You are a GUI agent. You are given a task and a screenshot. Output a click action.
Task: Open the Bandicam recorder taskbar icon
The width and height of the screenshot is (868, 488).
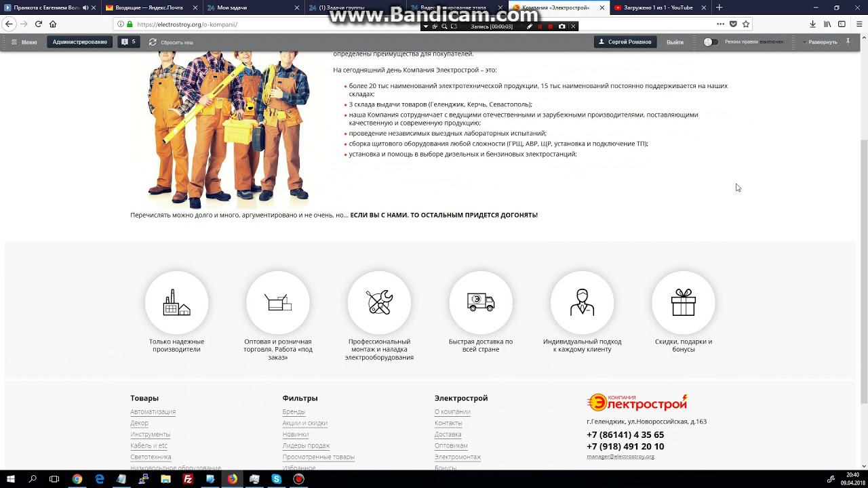[298, 479]
